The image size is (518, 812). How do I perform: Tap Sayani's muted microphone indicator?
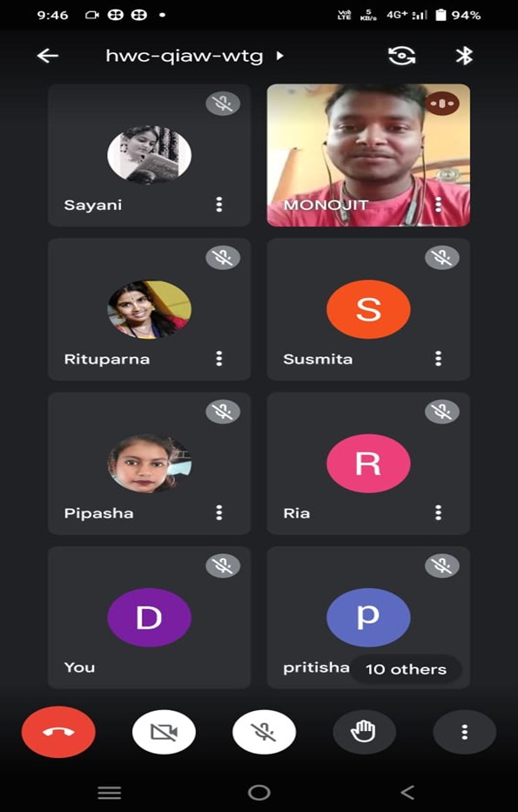tap(223, 104)
